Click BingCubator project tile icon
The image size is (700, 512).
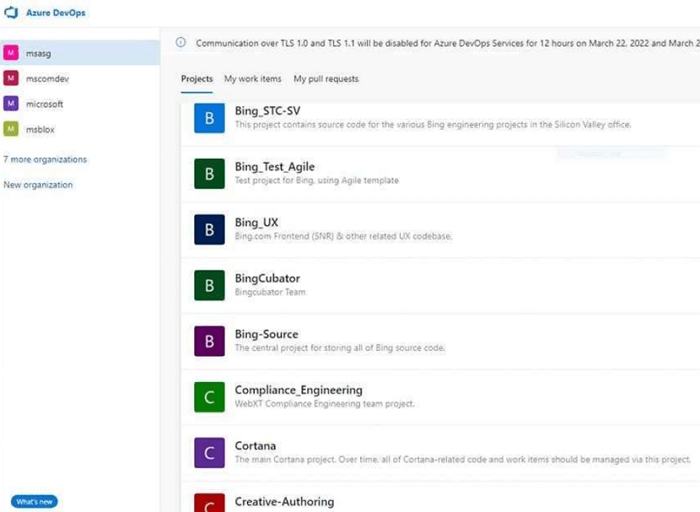(x=209, y=285)
